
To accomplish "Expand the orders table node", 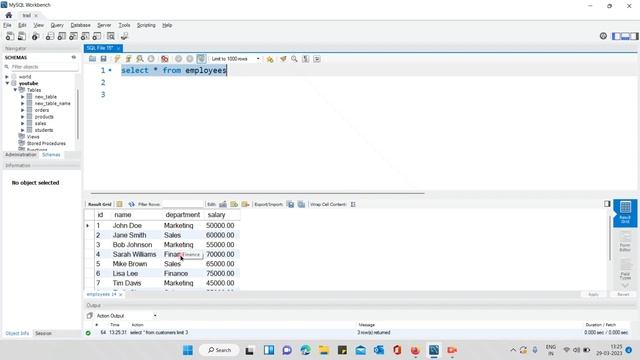I will 22,110.
